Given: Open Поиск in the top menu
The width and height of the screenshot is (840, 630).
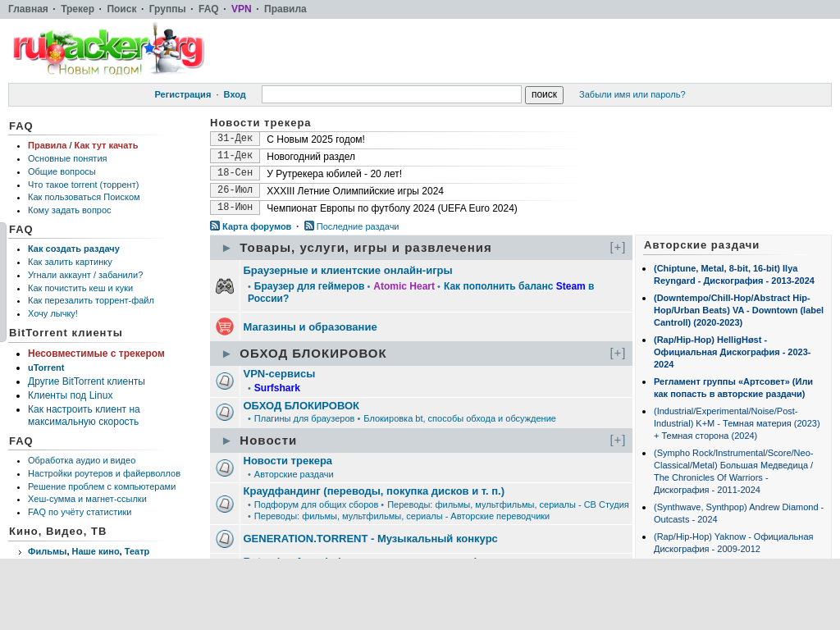Looking at the screenshot, I should (121, 9).
